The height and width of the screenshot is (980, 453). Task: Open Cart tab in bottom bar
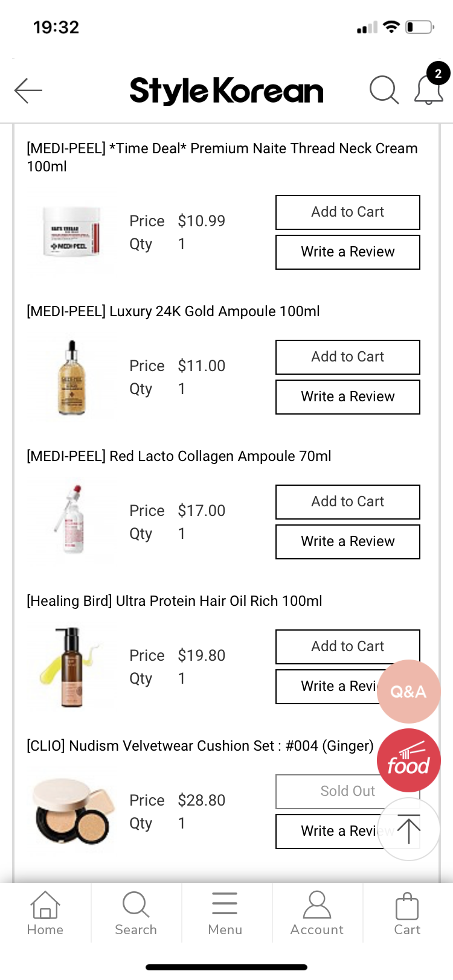[x=407, y=914]
